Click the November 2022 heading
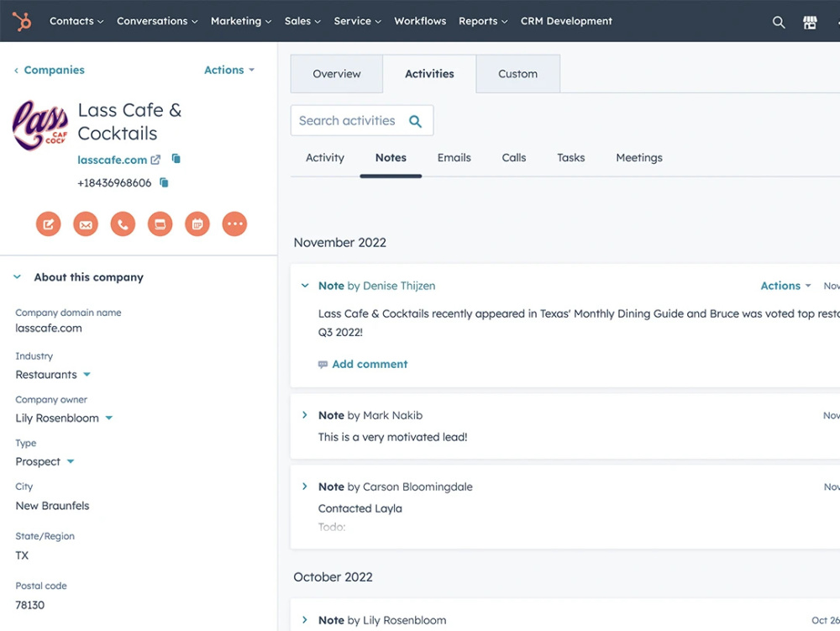Image resolution: width=840 pixels, height=631 pixels. point(339,243)
